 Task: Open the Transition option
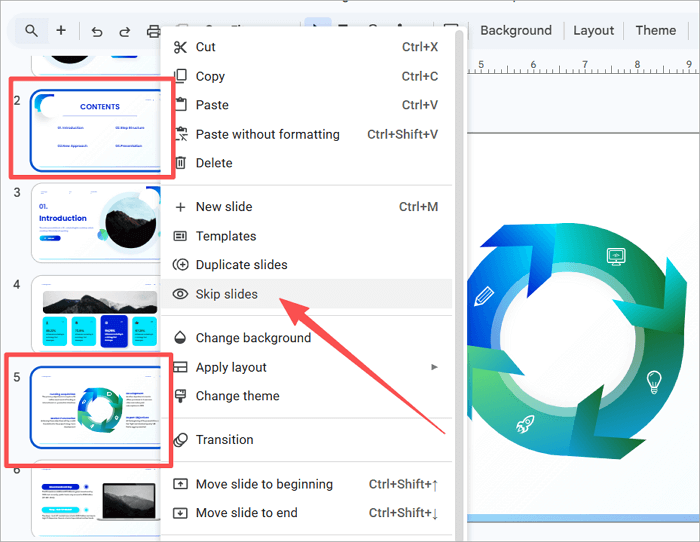pos(224,440)
